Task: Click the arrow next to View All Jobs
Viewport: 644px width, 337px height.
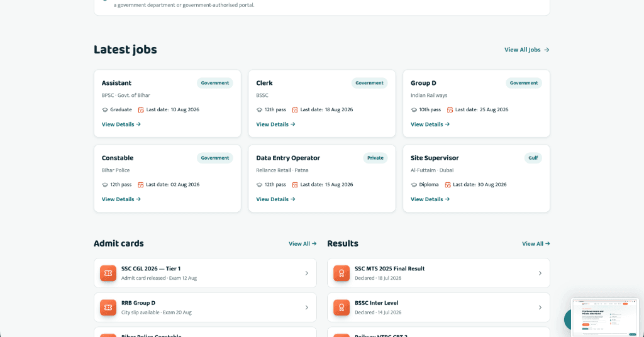Action: (x=547, y=50)
